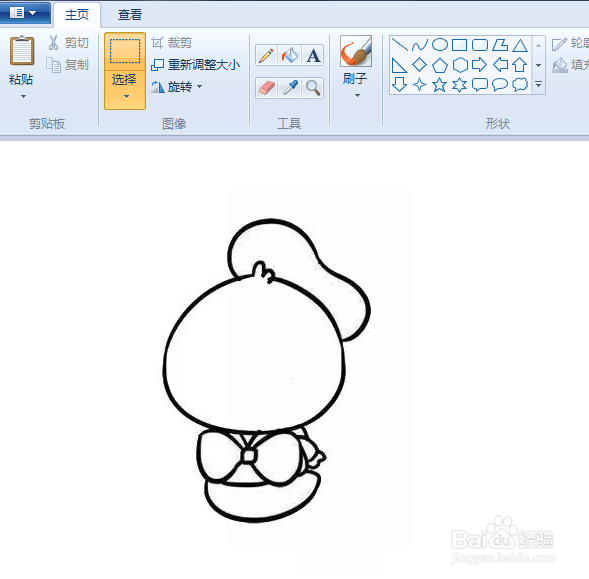The height and width of the screenshot is (579, 589).
Task: Choose the triangle shape
Action: (x=520, y=45)
